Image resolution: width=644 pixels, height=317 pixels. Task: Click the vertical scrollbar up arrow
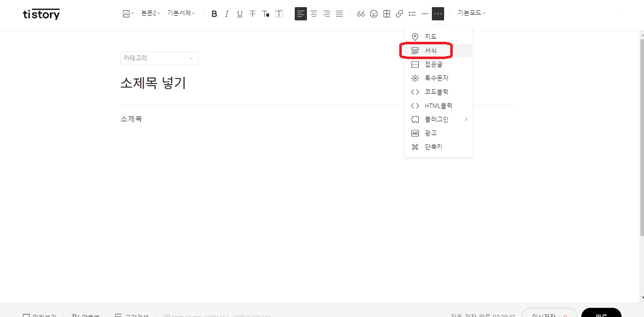point(641,34)
